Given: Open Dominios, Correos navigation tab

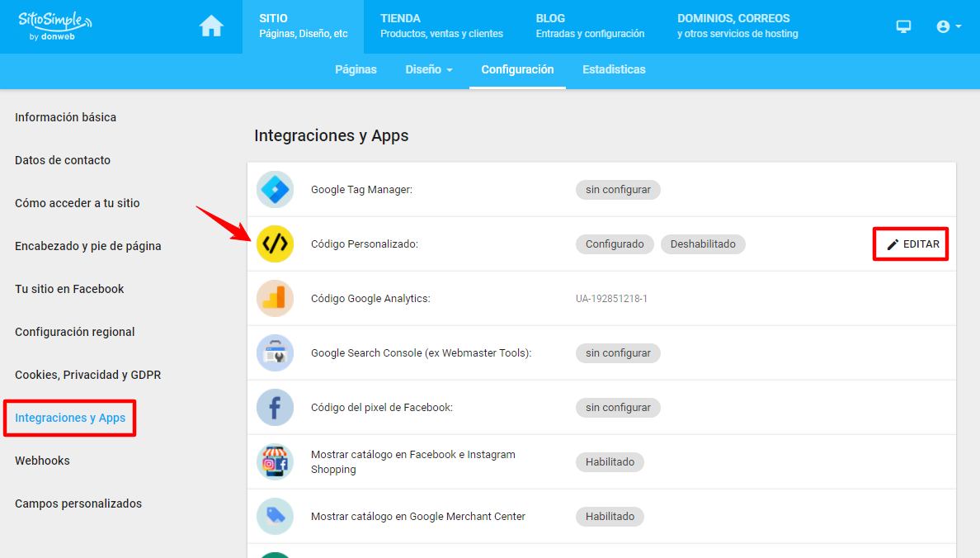Looking at the screenshot, I should point(737,26).
